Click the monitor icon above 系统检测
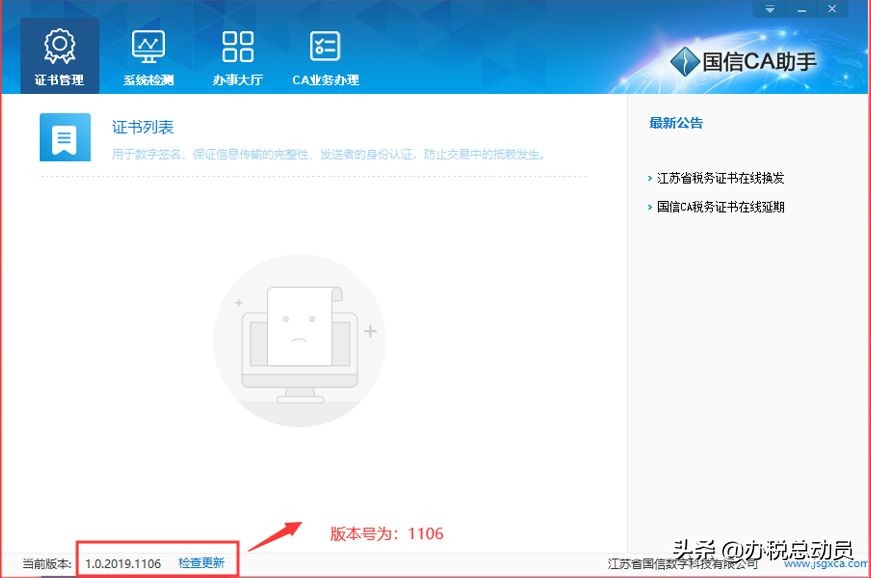 coord(146,45)
